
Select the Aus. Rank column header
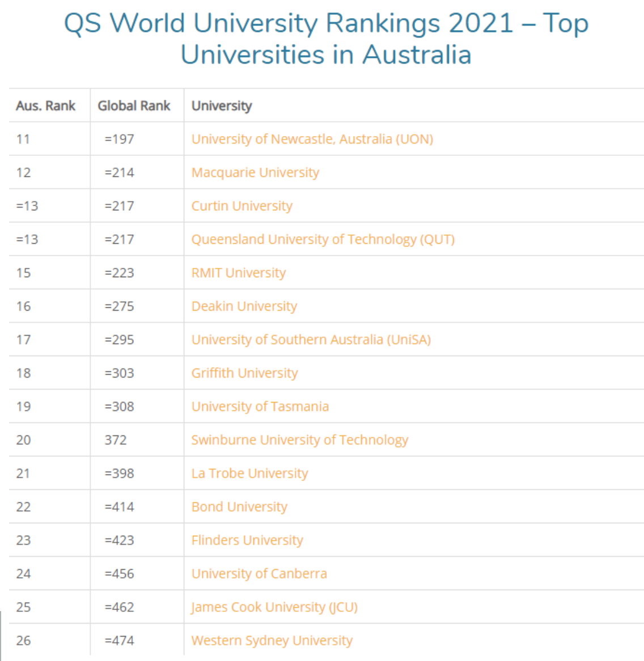pyautogui.click(x=45, y=105)
